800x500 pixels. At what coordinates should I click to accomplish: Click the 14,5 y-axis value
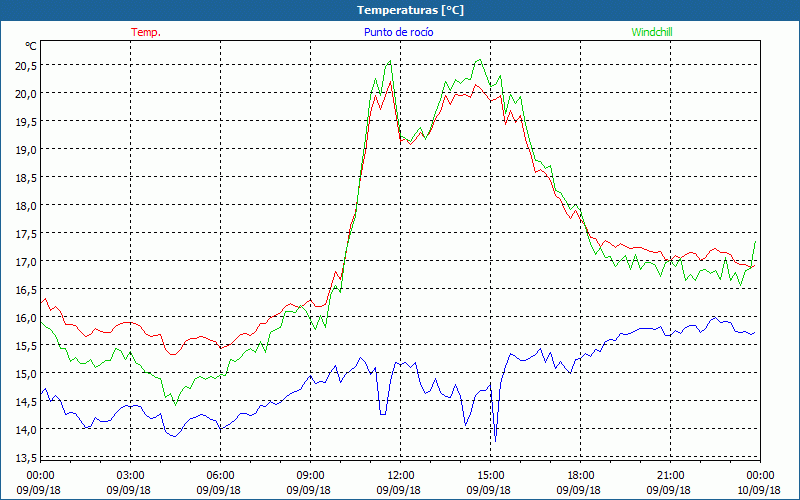[27, 402]
